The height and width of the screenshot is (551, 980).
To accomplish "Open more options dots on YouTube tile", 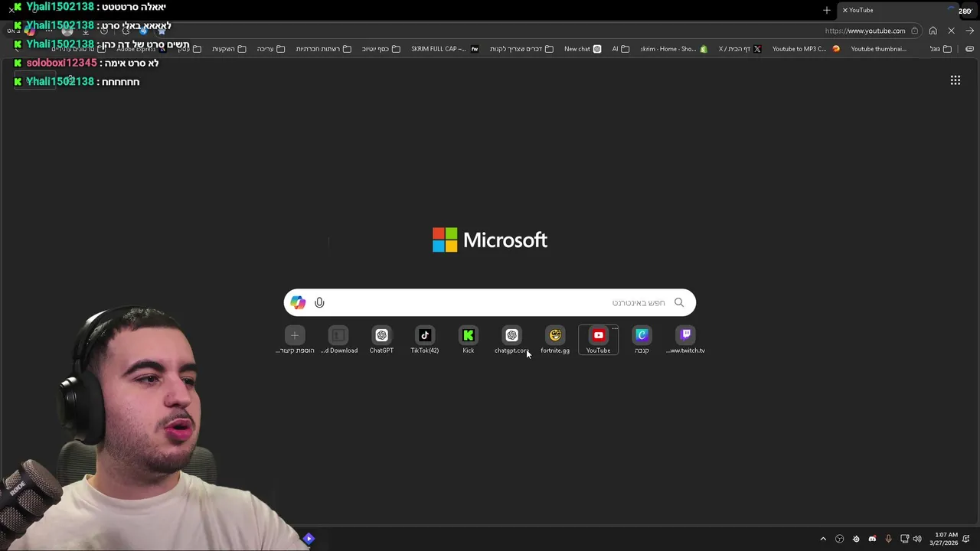I will pos(614,328).
